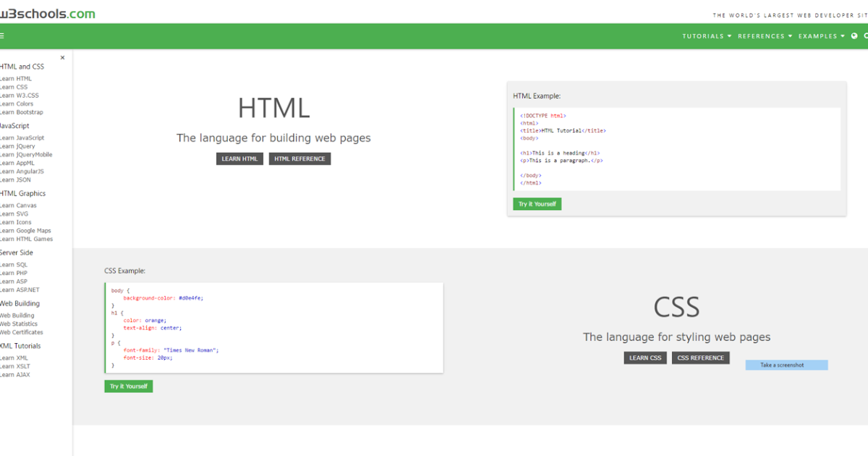Image resolution: width=868 pixels, height=456 pixels.
Task: Click the Take a screenshot button
Action: [x=786, y=364]
